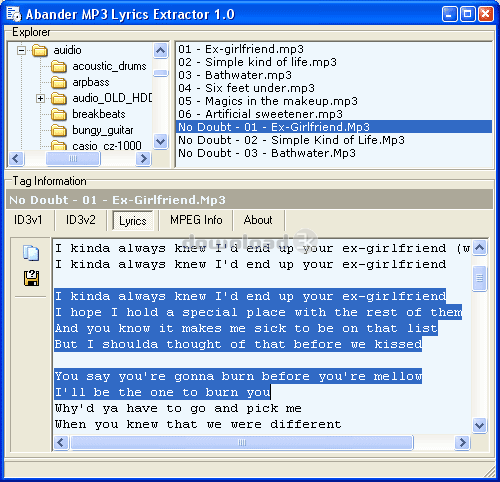Save lyrics with the floppy disk icon

click(31, 278)
